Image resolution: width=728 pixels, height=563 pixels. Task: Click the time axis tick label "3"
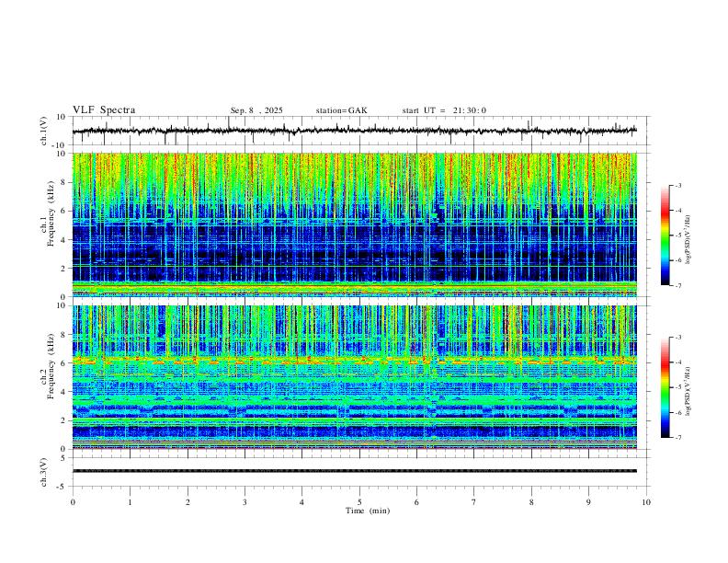pos(245,502)
